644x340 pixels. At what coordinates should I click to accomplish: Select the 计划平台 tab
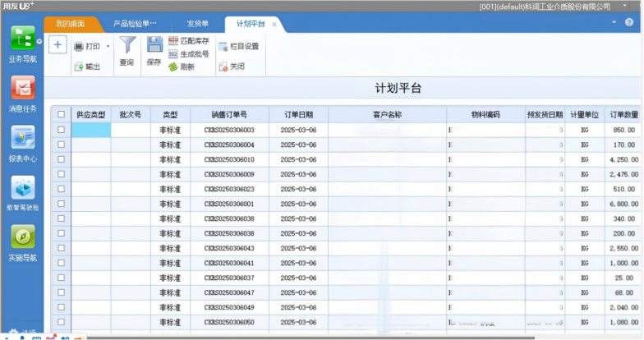[x=251, y=24]
